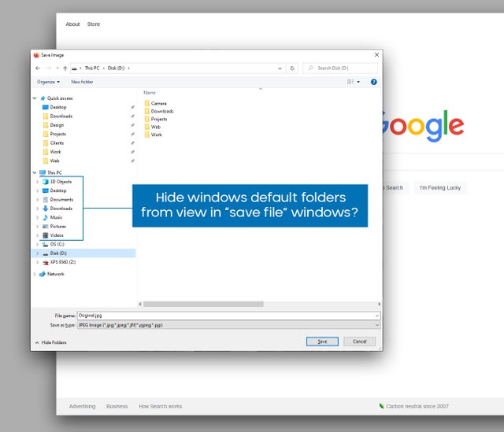This screenshot has width=504, height=432.
Task: Click Disk (D:) in the address breadcrumb
Action: [116, 68]
